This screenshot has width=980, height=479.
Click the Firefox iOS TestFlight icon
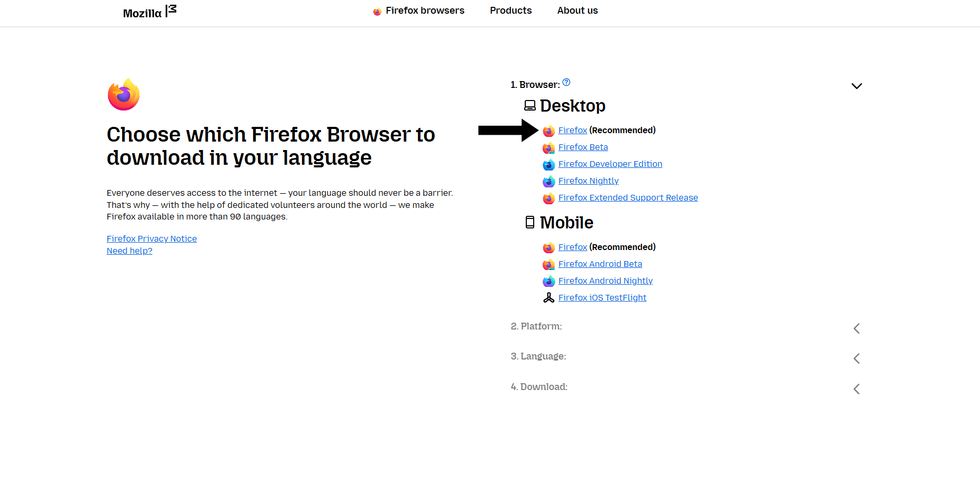click(x=549, y=298)
